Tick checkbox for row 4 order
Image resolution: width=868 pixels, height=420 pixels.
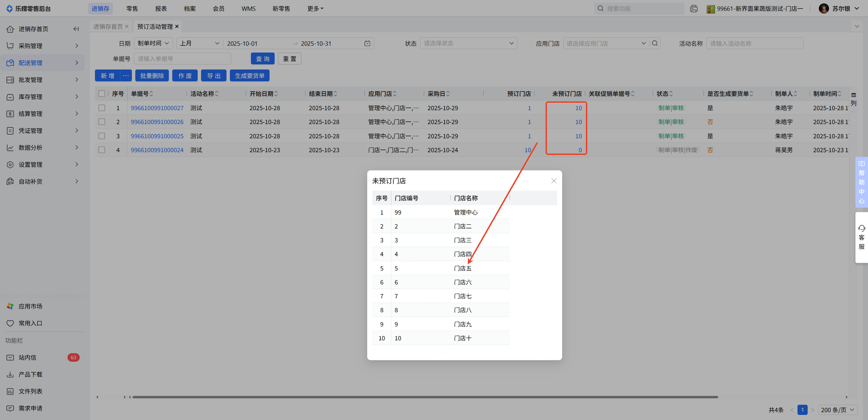102,150
